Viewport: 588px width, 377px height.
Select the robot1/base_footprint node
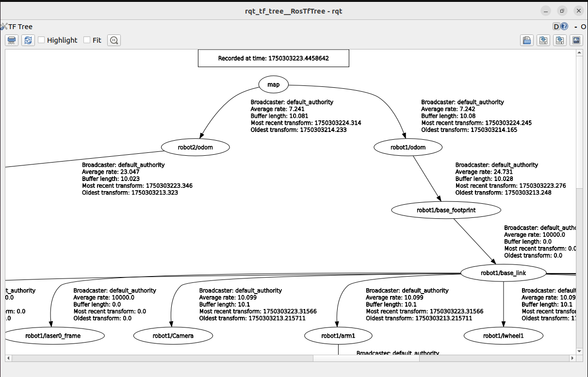[x=446, y=210]
